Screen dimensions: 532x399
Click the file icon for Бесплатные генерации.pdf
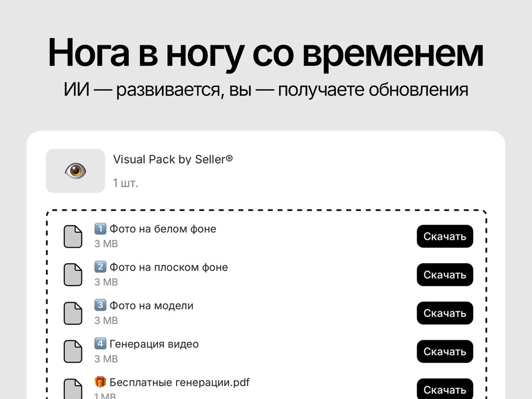[x=73, y=388]
